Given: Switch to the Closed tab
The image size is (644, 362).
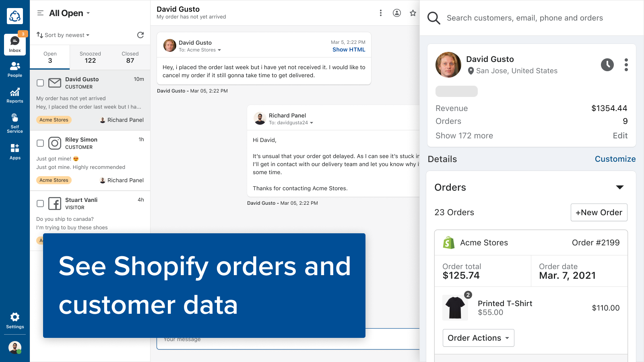Looking at the screenshot, I should point(130,57).
